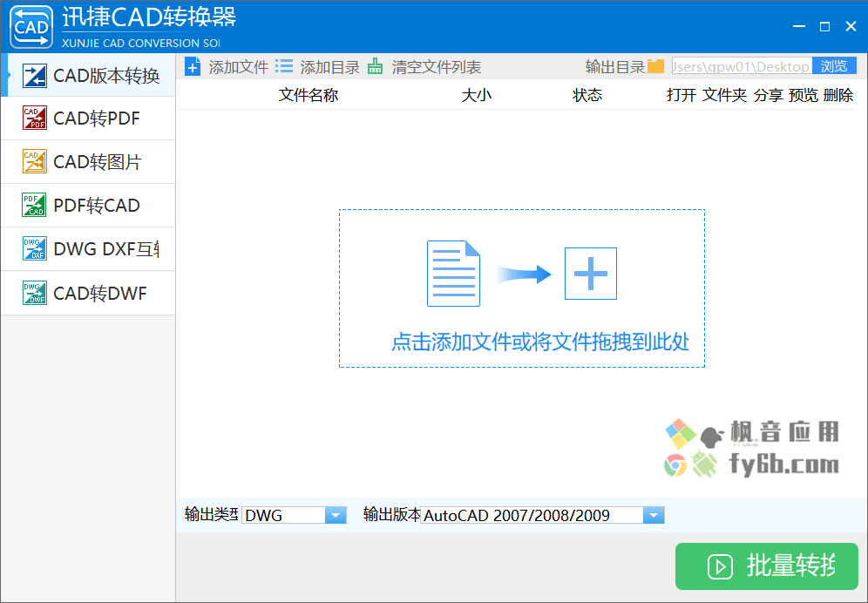This screenshot has height=603, width=868.
Task: Maximize the CAD converter window
Action: pyautogui.click(x=824, y=26)
